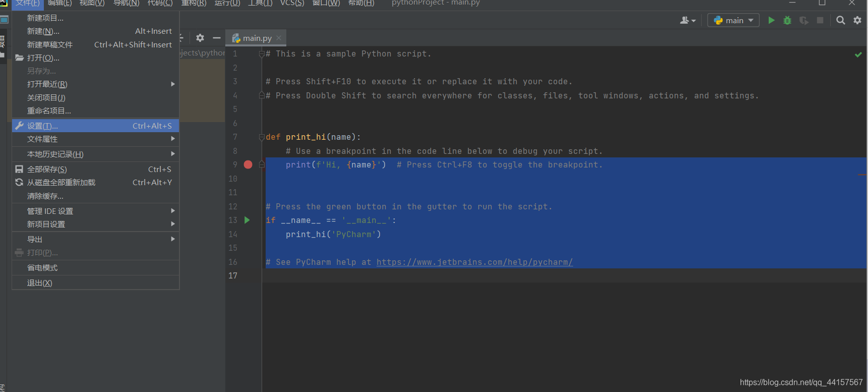Toggle 省电模式 power save mode

click(x=95, y=267)
